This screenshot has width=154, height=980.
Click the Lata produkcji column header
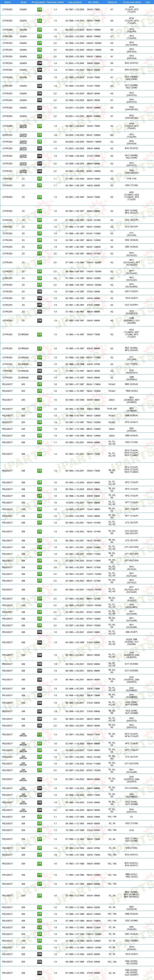75,2
